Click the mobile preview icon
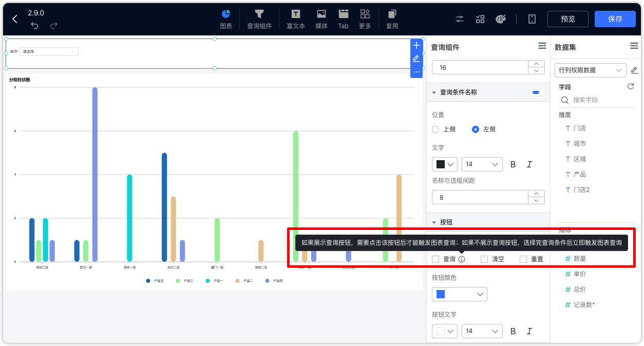The width and height of the screenshot is (644, 346). [532, 18]
